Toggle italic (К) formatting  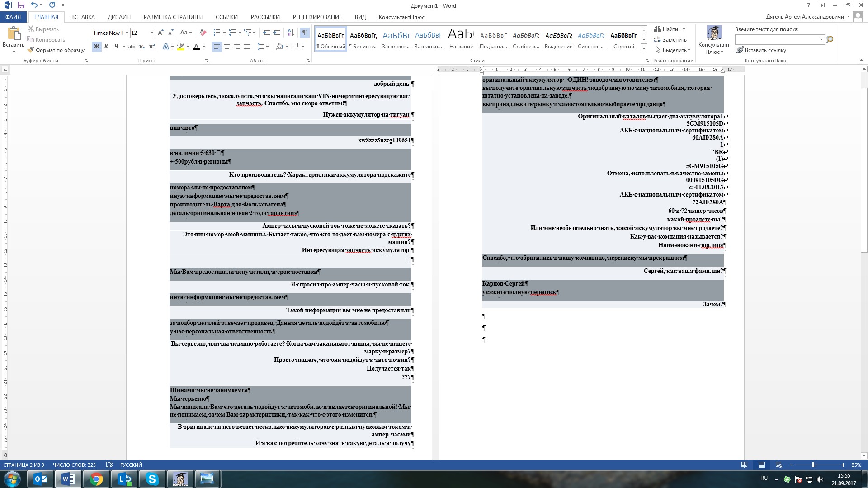click(106, 47)
